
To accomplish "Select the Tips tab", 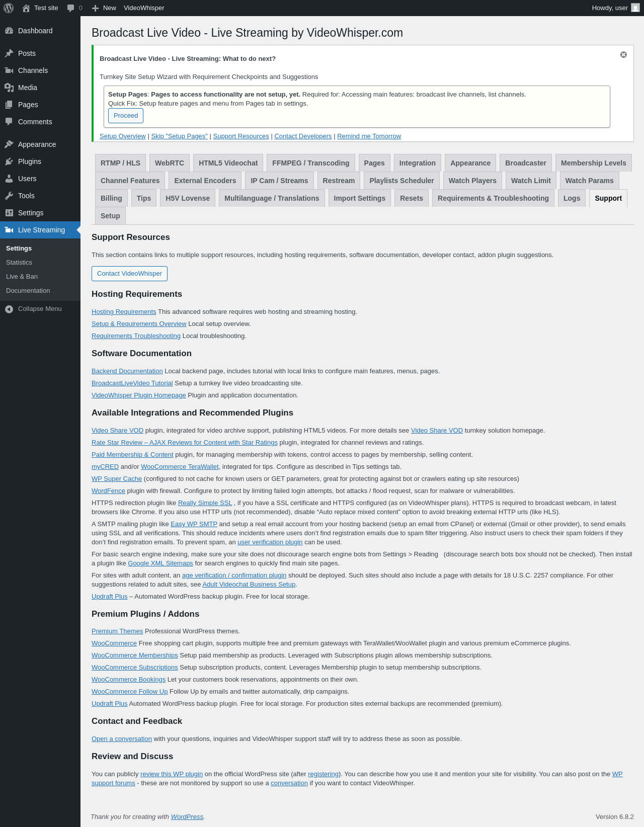I will click(x=144, y=198).
